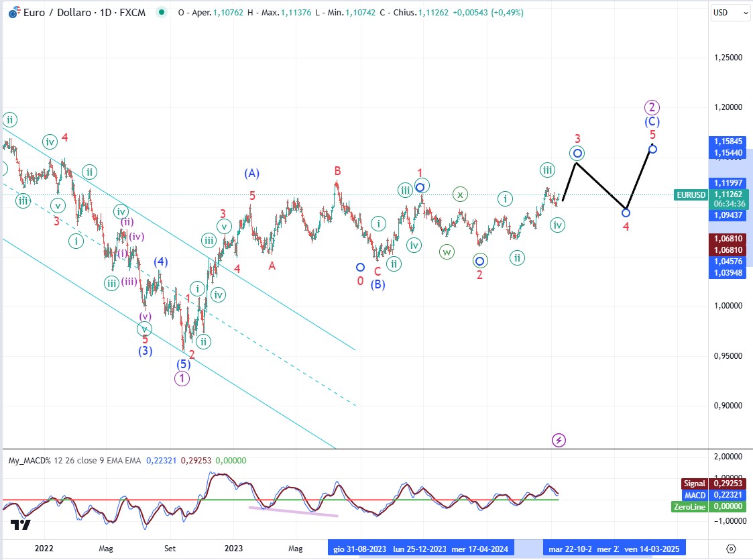Click the 1,03948 price label

pos(728,273)
